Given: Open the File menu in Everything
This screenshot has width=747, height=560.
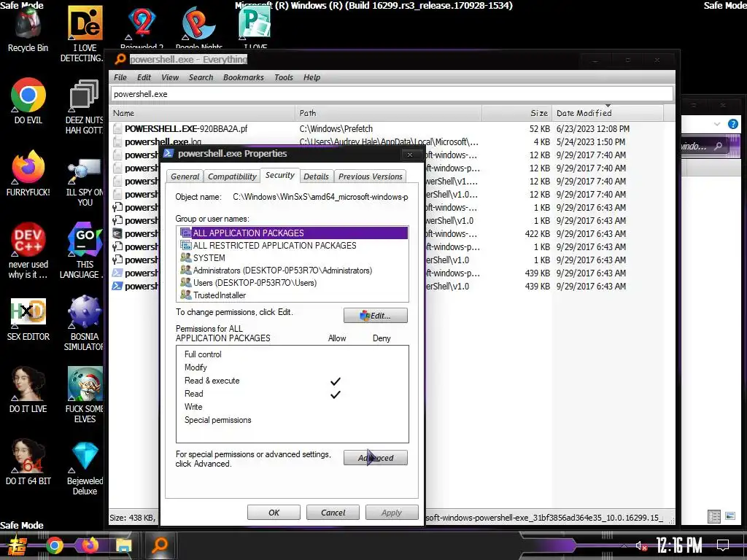Looking at the screenshot, I should click(120, 77).
